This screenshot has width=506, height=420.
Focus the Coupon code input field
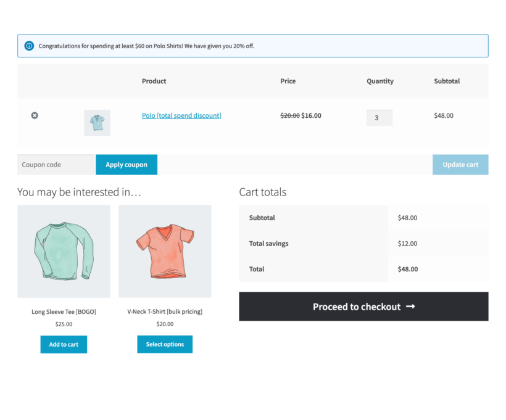click(x=56, y=165)
